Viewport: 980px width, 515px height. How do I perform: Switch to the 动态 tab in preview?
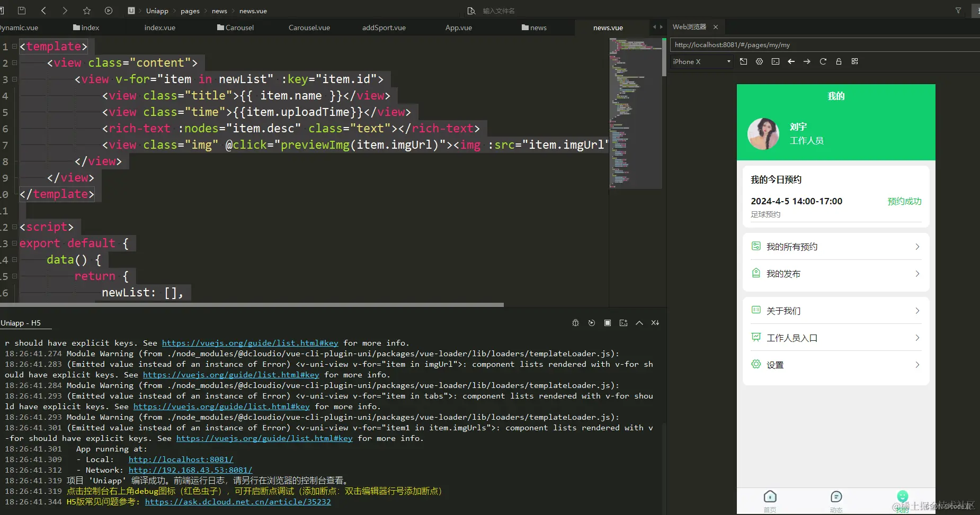tap(836, 501)
